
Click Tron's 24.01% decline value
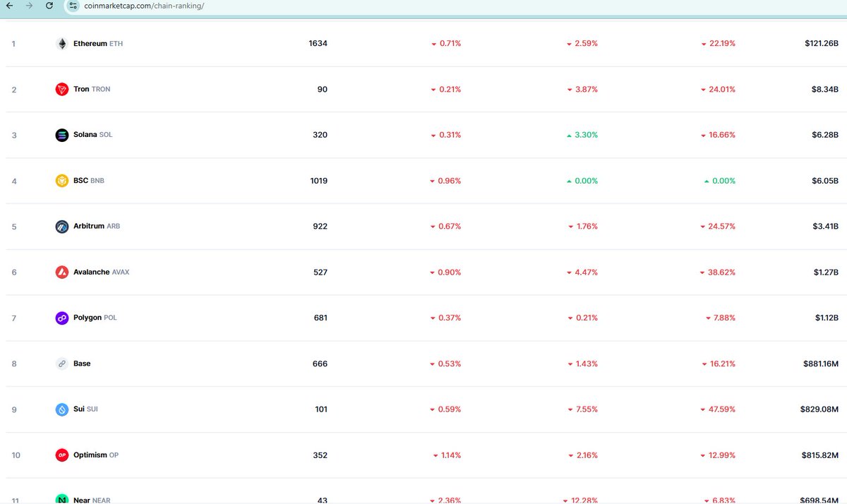pyautogui.click(x=718, y=90)
